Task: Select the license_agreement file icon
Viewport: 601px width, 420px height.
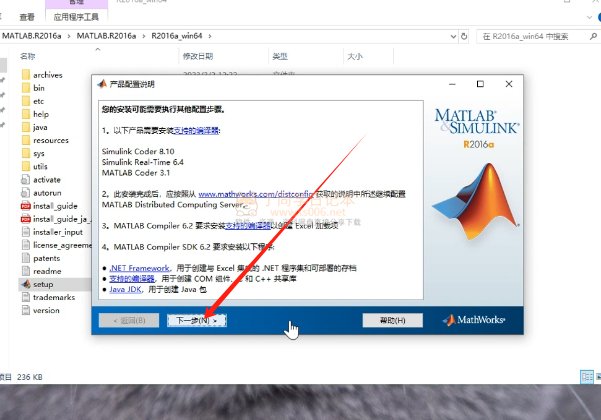Action: [26, 245]
